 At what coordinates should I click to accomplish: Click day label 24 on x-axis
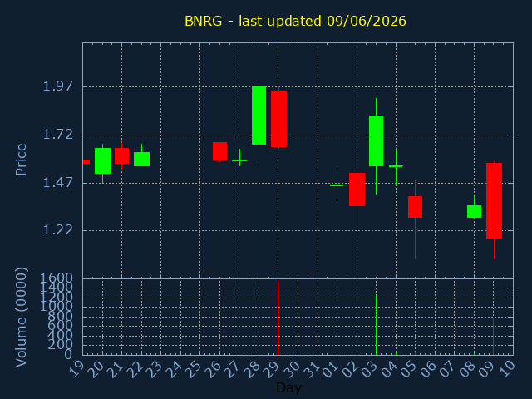[x=175, y=369]
